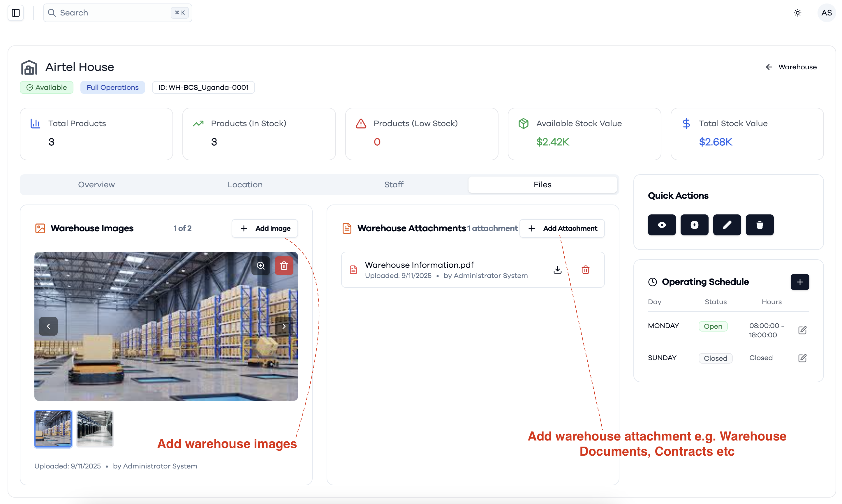842x504 pixels.
Task: Click the Available status badge
Action: 47,87
